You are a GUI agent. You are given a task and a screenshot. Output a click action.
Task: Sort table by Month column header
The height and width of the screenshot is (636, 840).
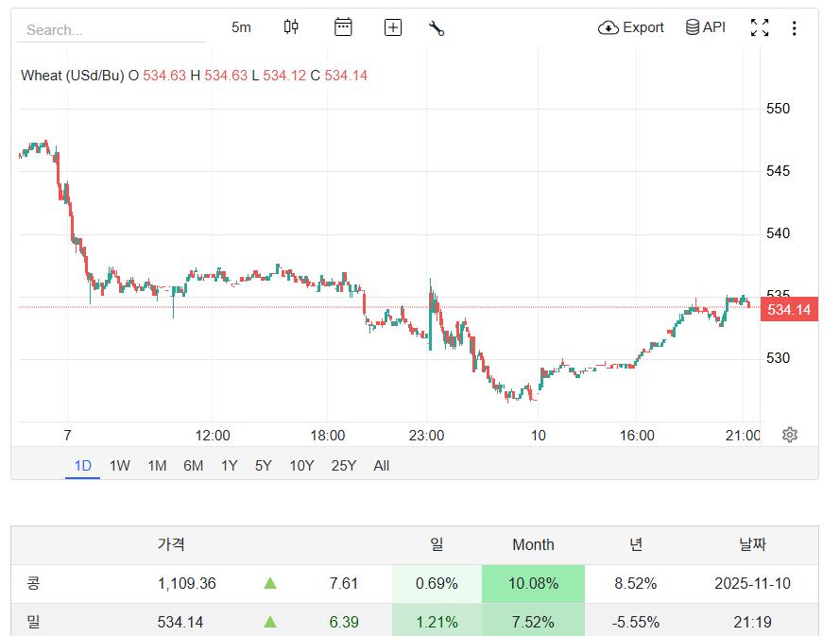click(533, 544)
